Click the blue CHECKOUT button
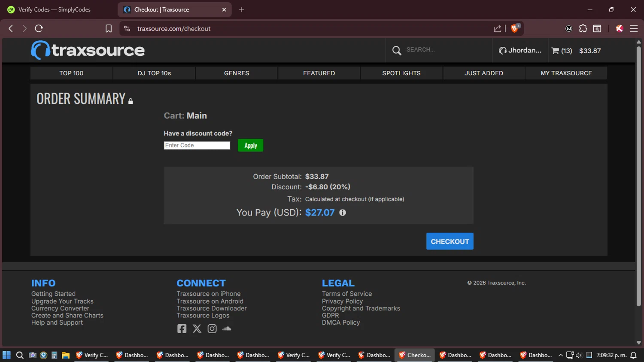 coord(450,241)
